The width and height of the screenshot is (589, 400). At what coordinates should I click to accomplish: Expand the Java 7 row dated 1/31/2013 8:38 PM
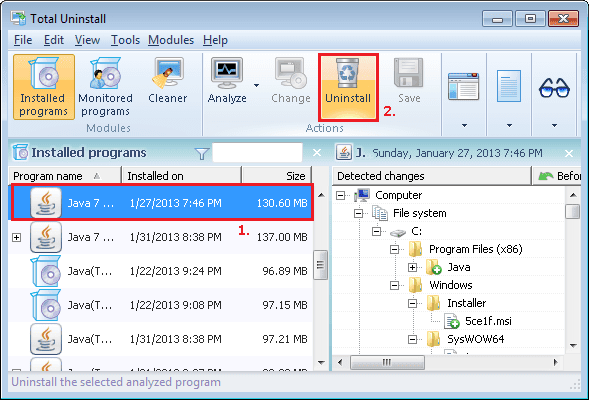coord(16,237)
